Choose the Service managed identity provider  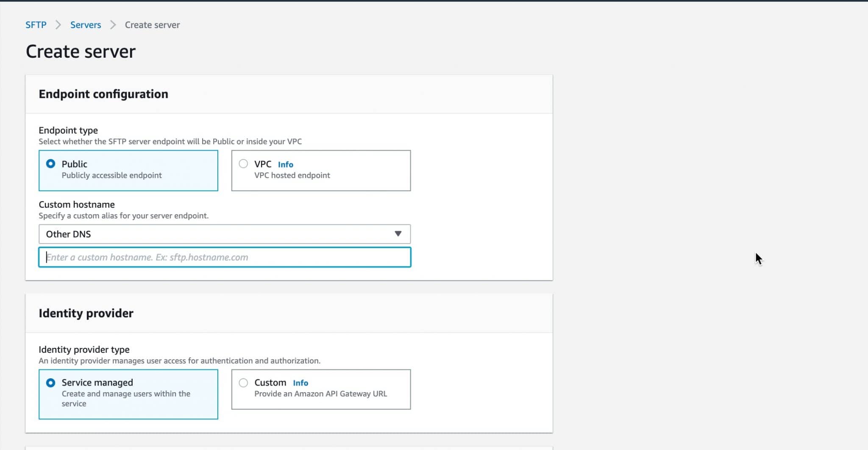click(51, 382)
